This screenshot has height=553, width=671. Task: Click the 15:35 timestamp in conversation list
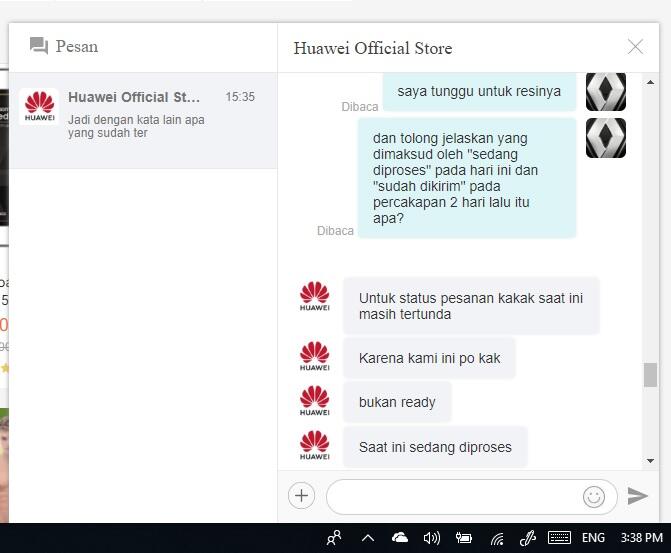click(x=240, y=97)
